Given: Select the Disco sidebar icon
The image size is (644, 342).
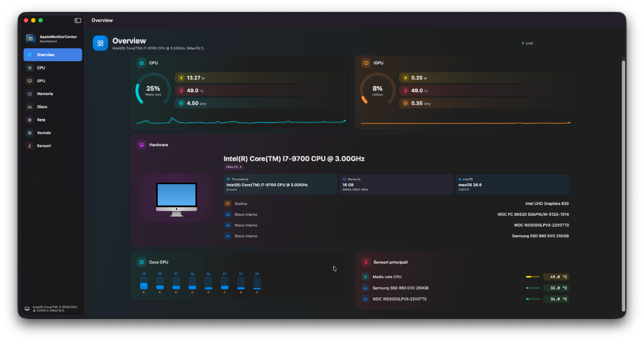Looking at the screenshot, I should (x=30, y=107).
